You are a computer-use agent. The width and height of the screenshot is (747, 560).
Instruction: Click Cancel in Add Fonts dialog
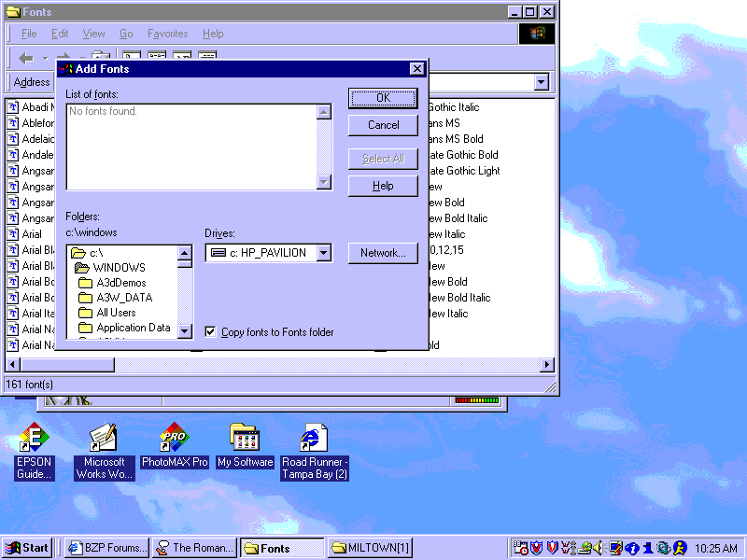pyautogui.click(x=383, y=125)
